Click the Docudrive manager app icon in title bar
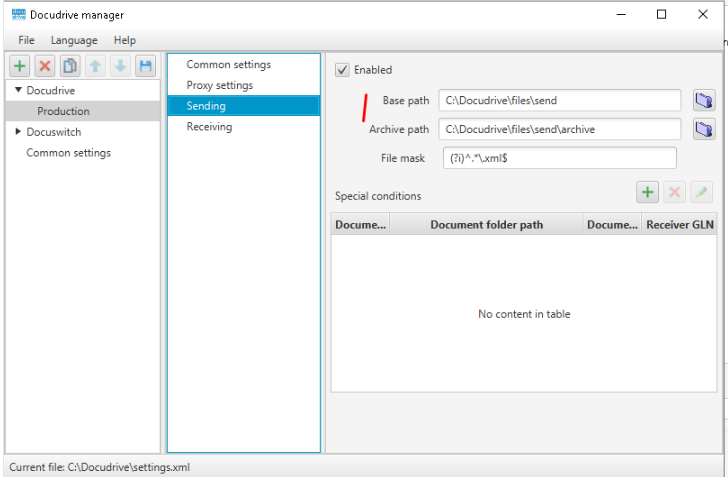 19,14
